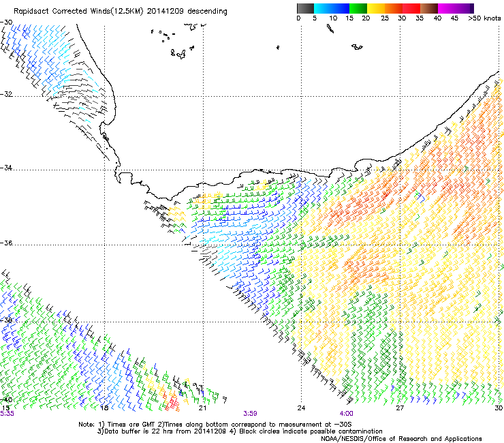Click the longitude label '30'
Image resolution: width=504 pixels, height=443 pixels.
pyautogui.click(x=499, y=408)
